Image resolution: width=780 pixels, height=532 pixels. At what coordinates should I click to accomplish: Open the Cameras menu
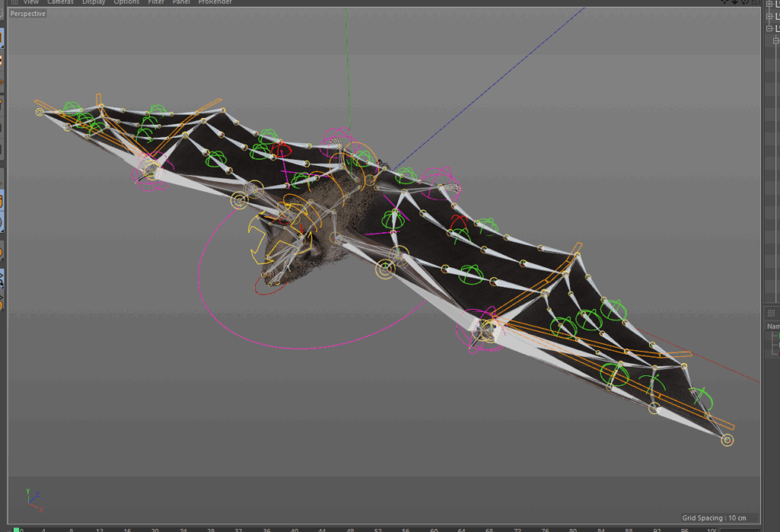[x=60, y=2]
